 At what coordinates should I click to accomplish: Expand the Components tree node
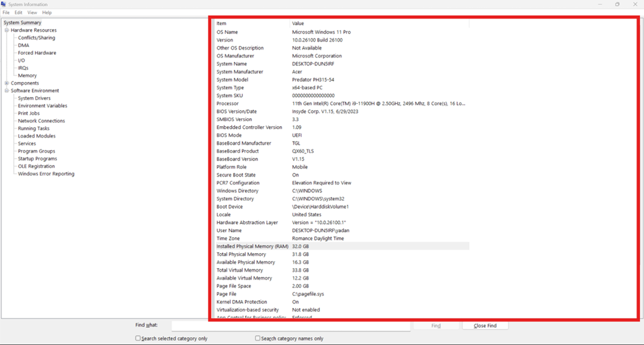7,83
